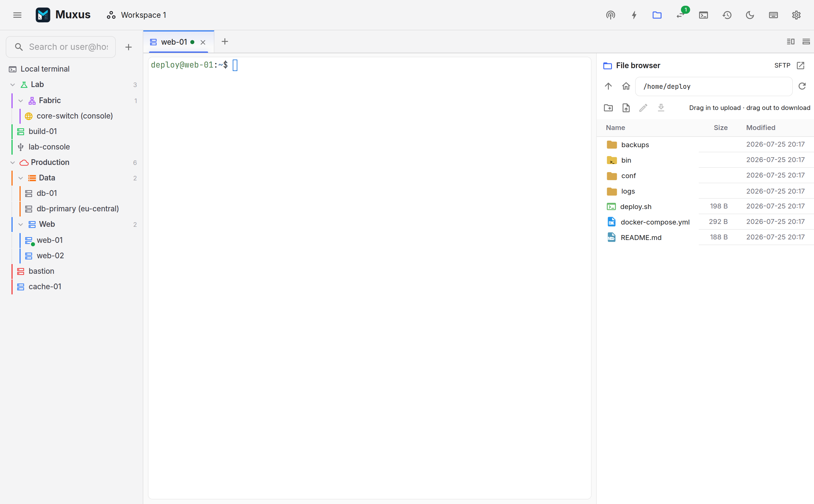Open the keyboard shortcuts icon
The image size is (814, 504).
coord(773,15)
